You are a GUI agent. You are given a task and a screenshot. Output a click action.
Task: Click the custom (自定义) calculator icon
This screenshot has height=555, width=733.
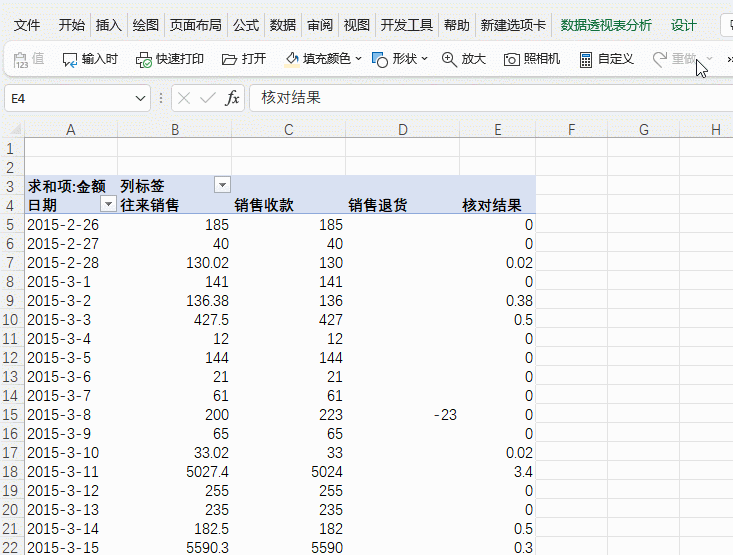point(586,60)
